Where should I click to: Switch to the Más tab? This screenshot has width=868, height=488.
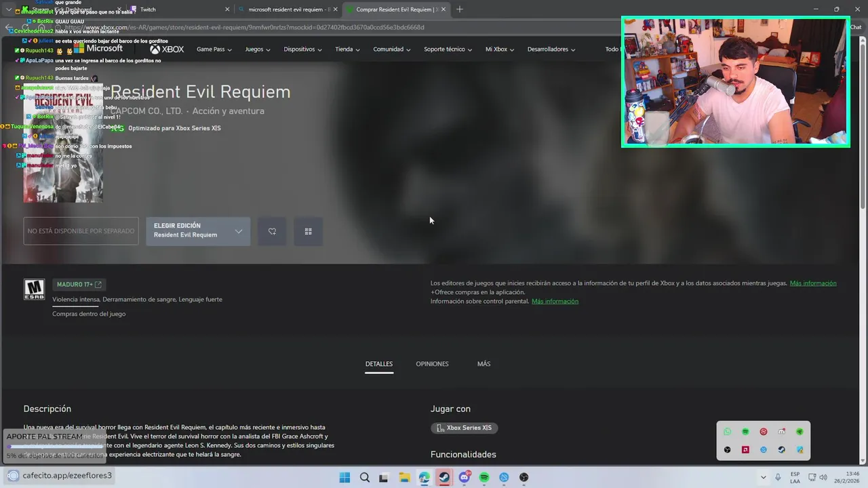(484, 364)
